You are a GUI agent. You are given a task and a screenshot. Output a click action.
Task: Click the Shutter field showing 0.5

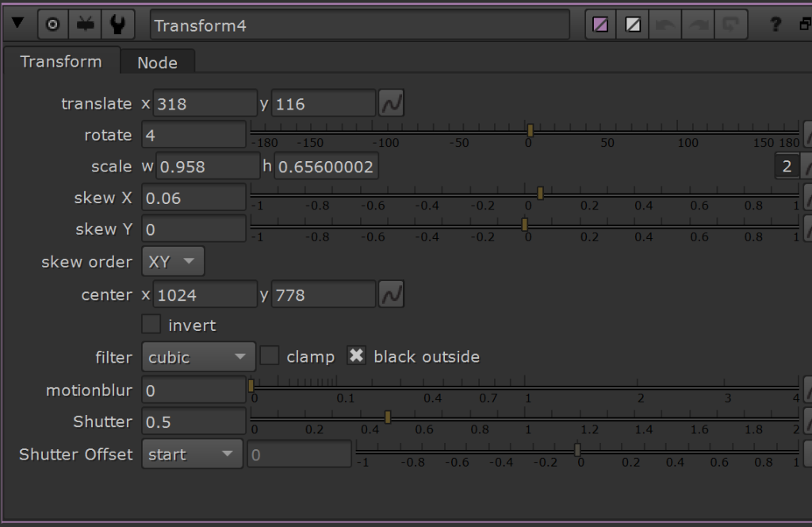[193, 421]
